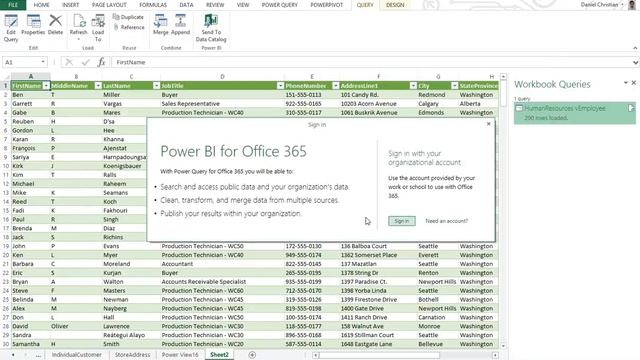This screenshot has height=360, width=640.
Task: Click the cell with Newport Hills in row 23
Action: (437, 282)
